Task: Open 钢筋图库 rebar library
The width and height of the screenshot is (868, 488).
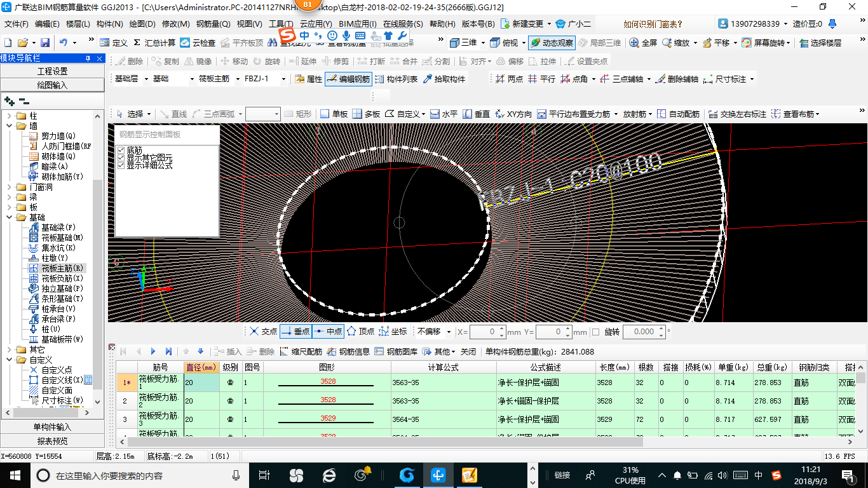Action: pyautogui.click(x=397, y=351)
